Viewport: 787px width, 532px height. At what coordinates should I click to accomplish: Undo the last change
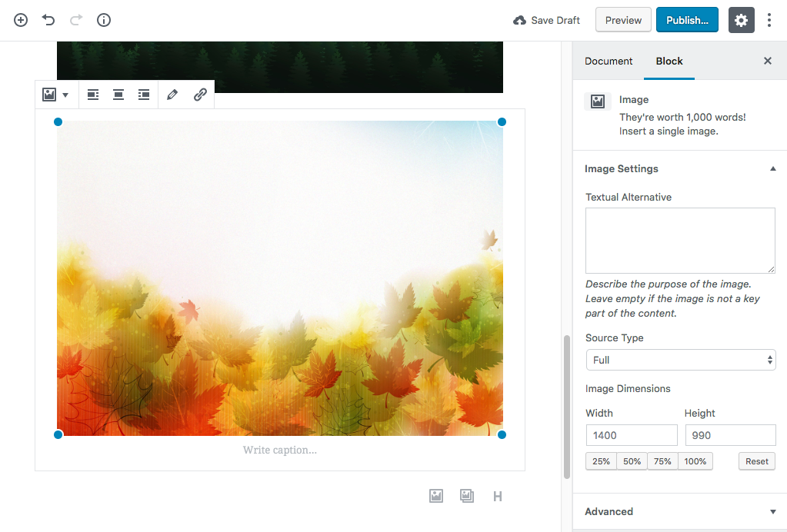(x=48, y=20)
